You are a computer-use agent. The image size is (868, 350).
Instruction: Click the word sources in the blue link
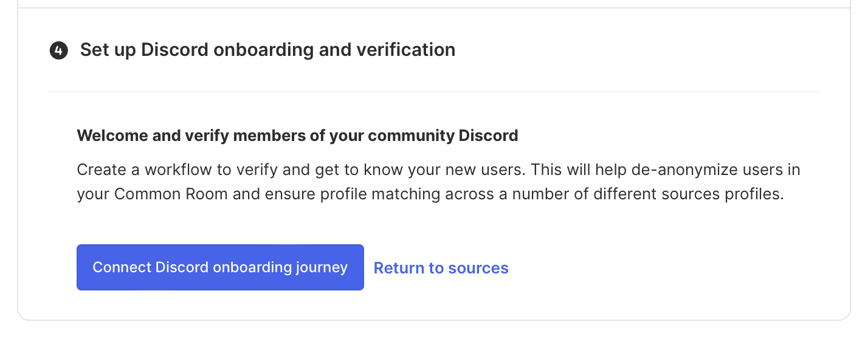click(478, 268)
